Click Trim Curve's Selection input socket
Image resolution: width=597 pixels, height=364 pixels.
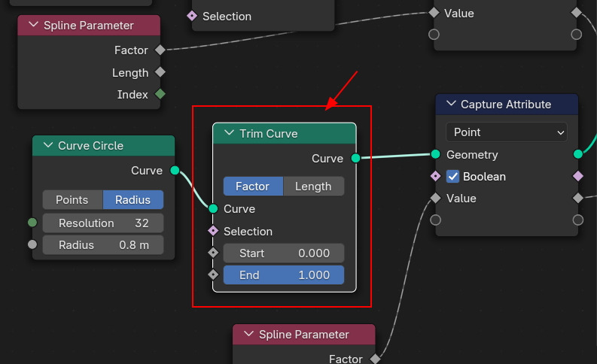[213, 230]
